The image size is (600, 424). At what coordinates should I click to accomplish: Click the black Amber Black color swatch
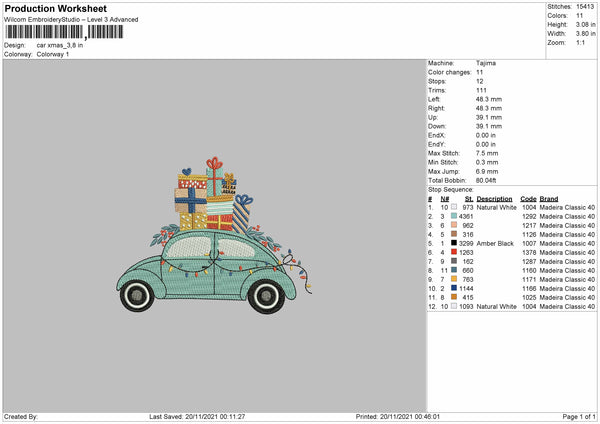click(x=455, y=244)
